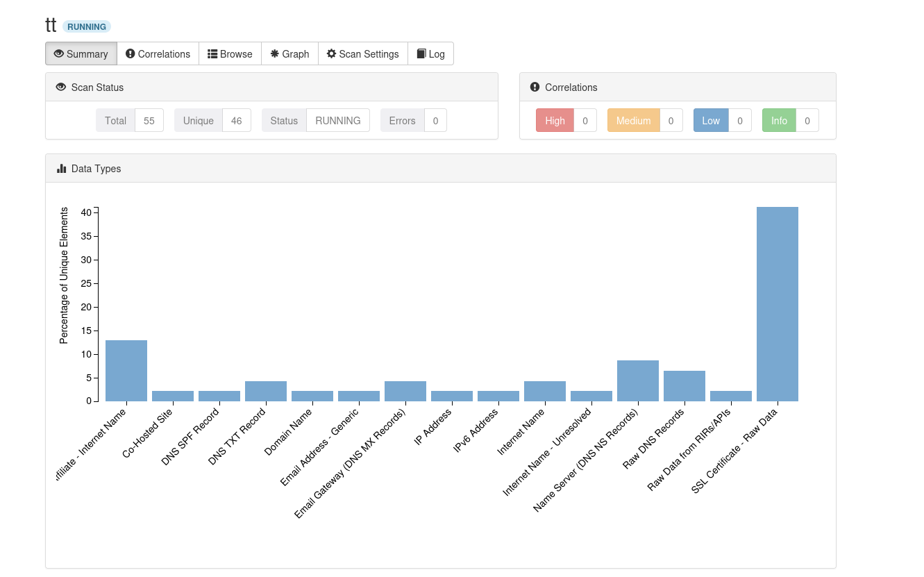Click the RUNNING status badge beside title
Viewport: 924px width, 577px height.
[x=87, y=26]
